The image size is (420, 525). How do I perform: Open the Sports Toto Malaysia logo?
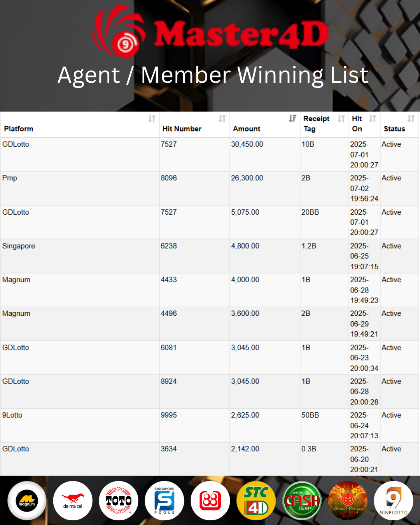(119, 500)
